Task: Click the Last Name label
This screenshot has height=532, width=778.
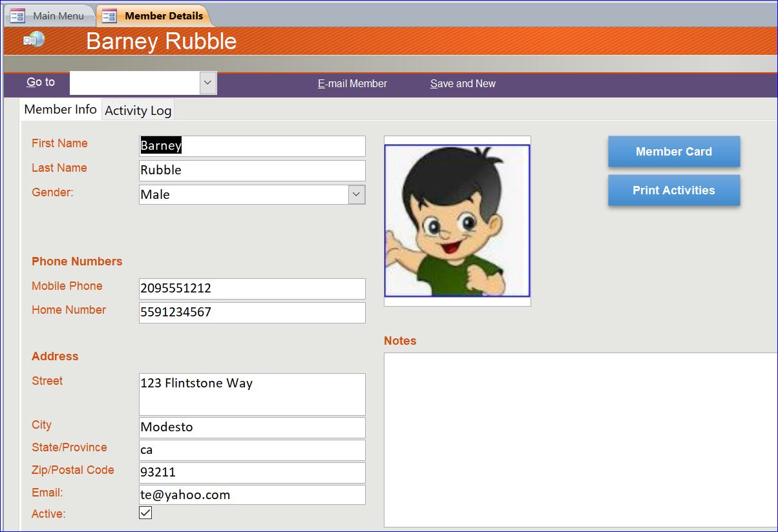Action: click(x=59, y=168)
